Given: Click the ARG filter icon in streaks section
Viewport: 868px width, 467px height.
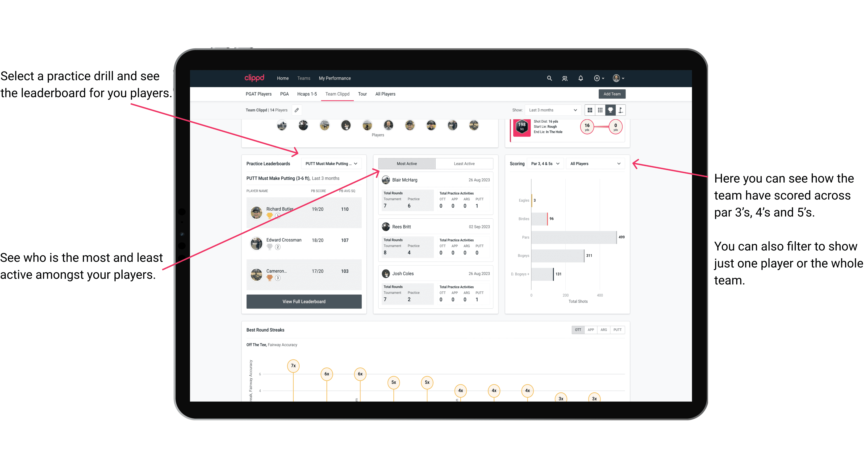Looking at the screenshot, I should point(603,329).
